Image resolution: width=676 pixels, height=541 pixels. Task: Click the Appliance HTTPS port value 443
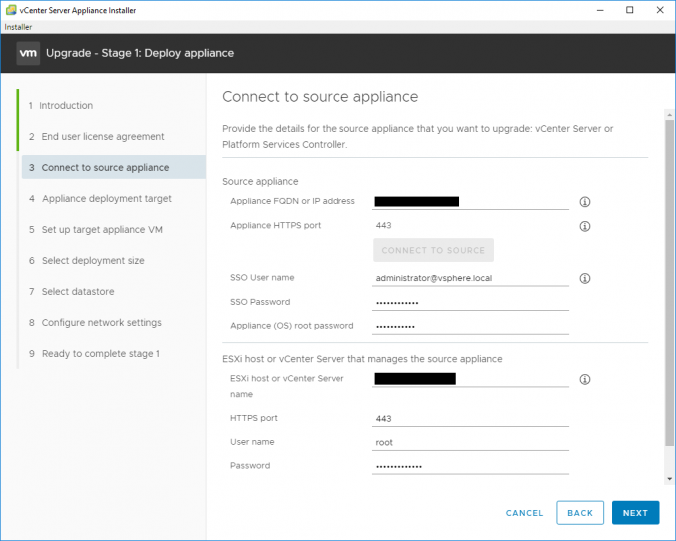point(383,225)
